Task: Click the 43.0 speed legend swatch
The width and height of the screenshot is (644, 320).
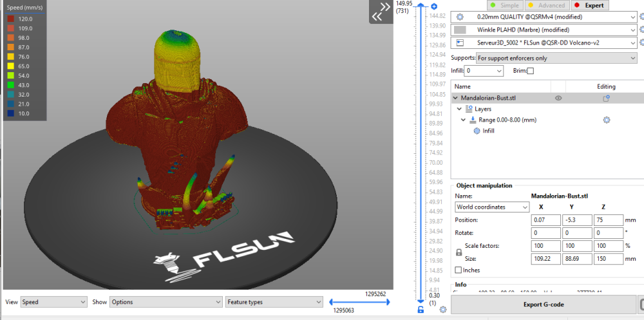Action: pyautogui.click(x=11, y=85)
